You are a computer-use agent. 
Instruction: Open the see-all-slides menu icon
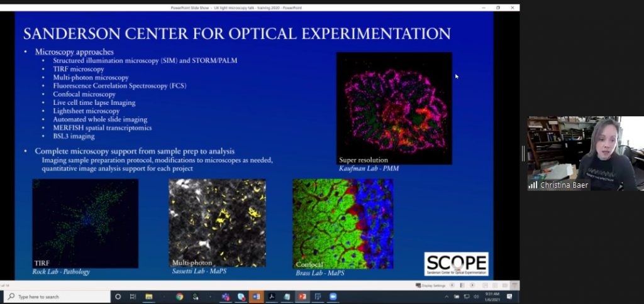(x=461, y=285)
